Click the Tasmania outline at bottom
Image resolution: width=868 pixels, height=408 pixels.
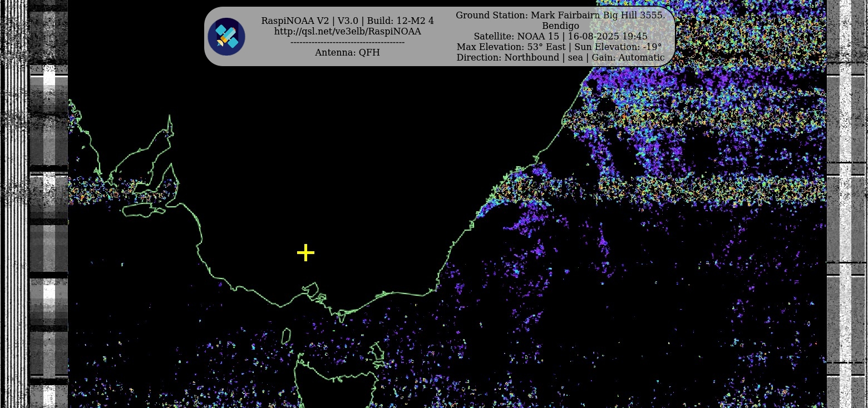[334, 384]
